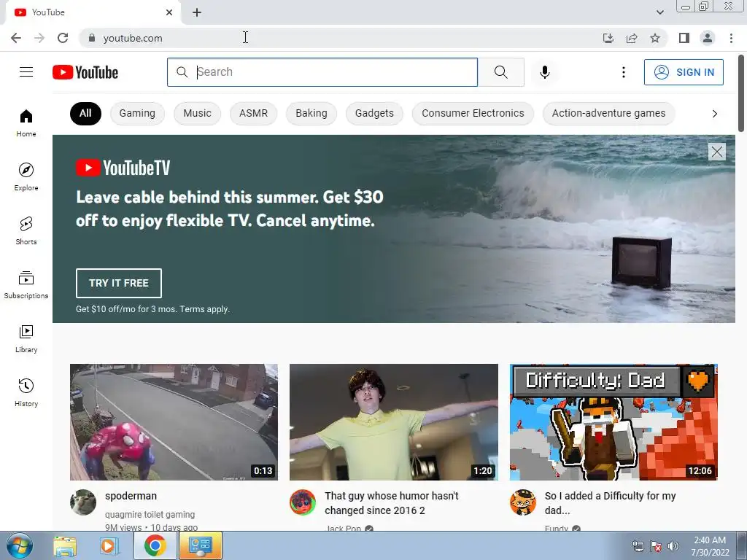Screen dimensions: 747x560
Task: Open Library in sidebar
Action: (26, 338)
